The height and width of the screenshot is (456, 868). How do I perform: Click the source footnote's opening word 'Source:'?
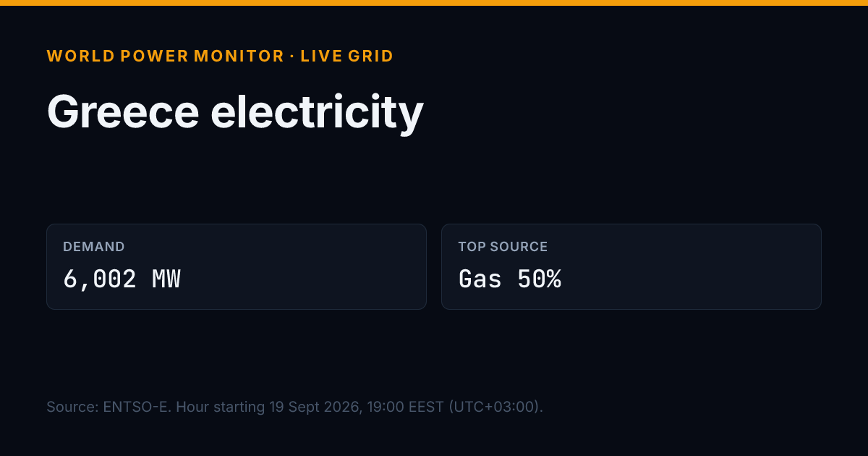click(x=72, y=407)
